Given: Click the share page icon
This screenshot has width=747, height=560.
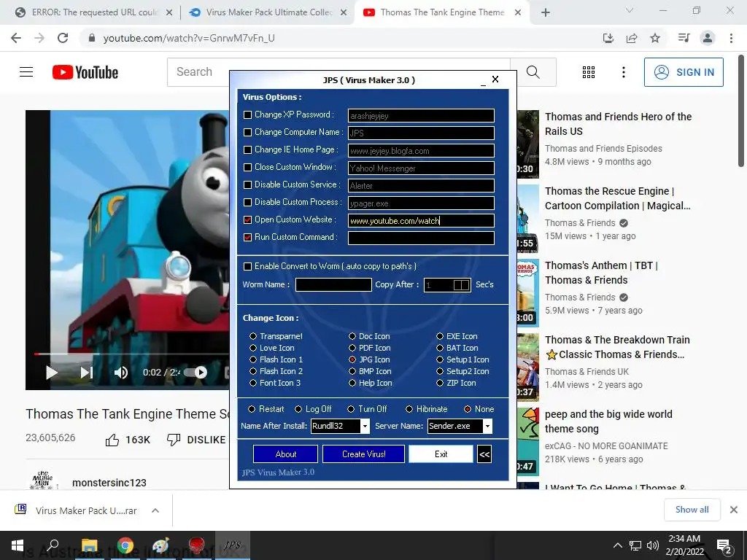Looking at the screenshot, I should (632, 38).
